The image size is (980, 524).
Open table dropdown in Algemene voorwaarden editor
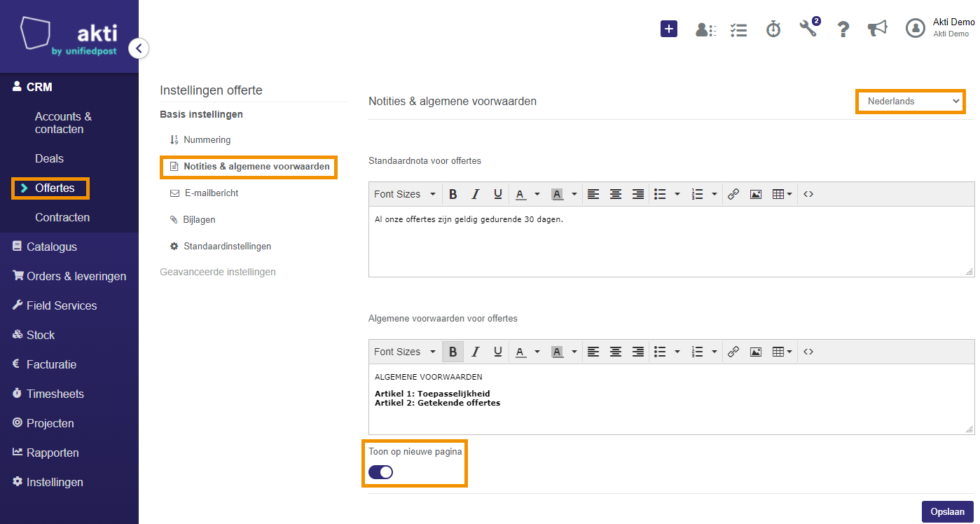coord(782,352)
